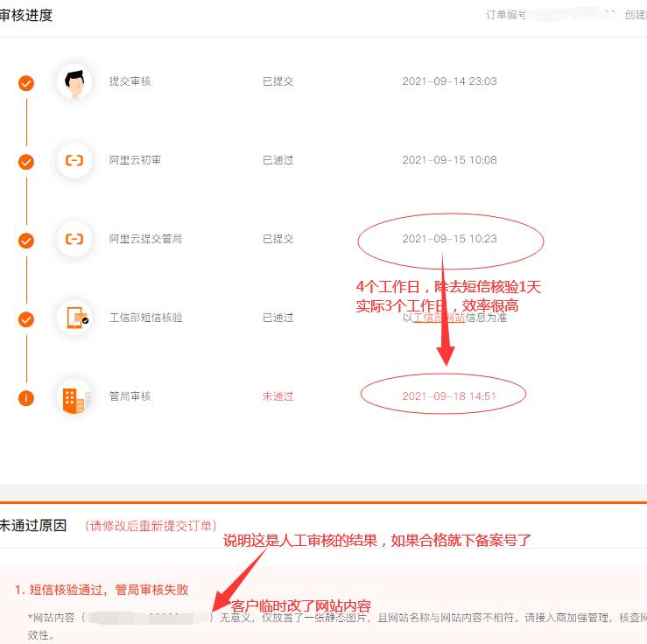Click the Aliyun logo beside 阿里云初审
This screenshot has height=644, width=647.
[x=74, y=161]
